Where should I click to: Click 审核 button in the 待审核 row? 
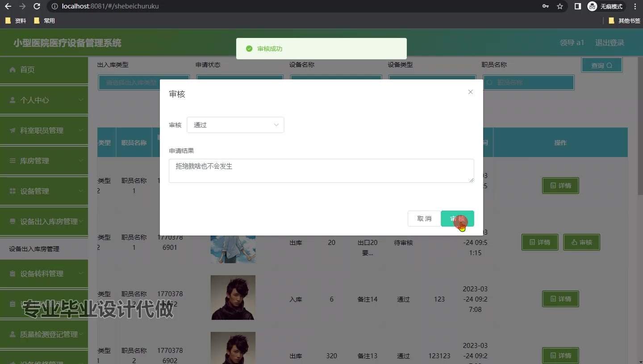click(x=581, y=242)
